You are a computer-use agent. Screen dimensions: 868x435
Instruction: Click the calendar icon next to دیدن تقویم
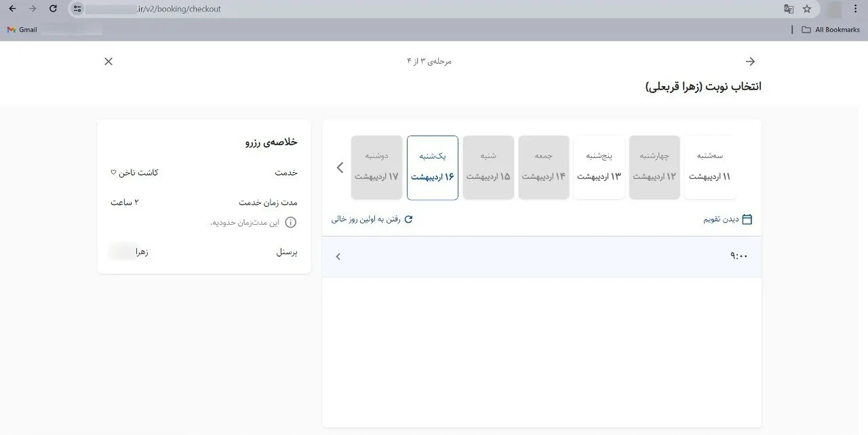pyautogui.click(x=747, y=220)
